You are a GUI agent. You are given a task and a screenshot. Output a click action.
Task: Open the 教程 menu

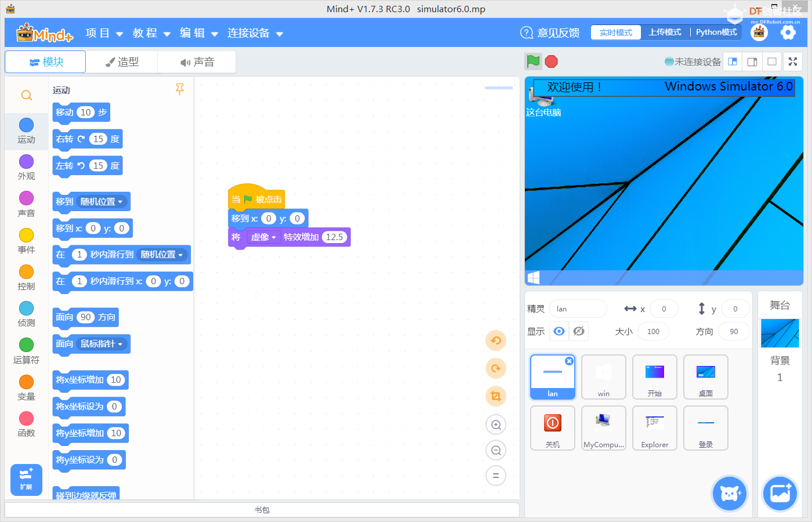[x=151, y=33]
